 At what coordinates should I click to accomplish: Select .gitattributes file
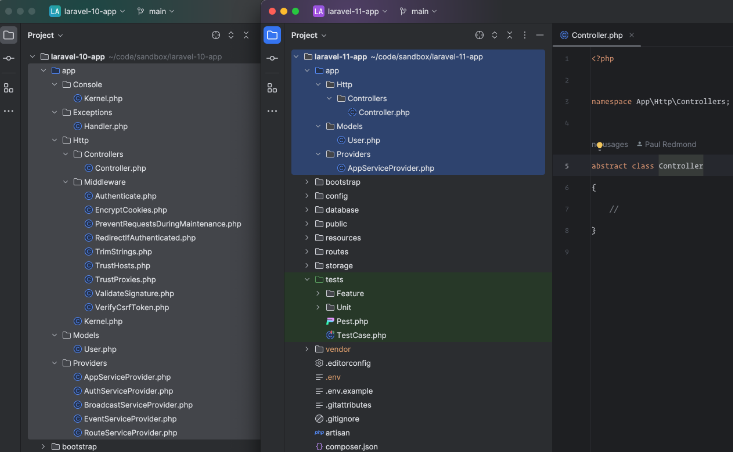[x=348, y=405]
